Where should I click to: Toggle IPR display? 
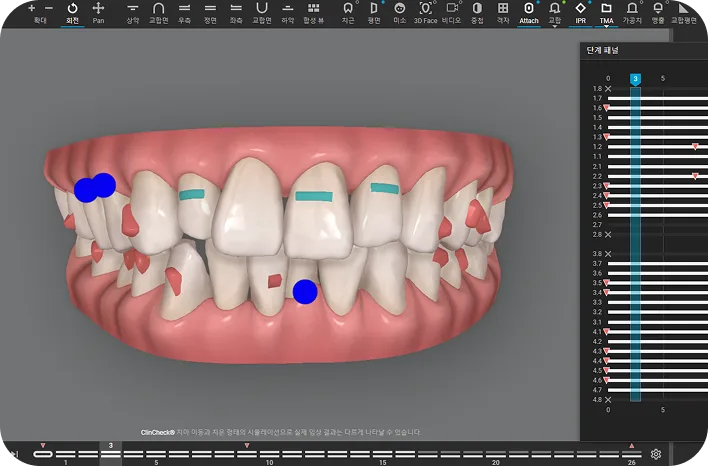coord(581,13)
